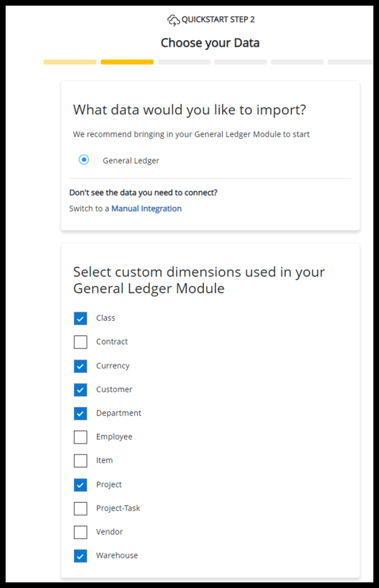Enable the Contract dimension checkbox
This screenshot has width=379, height=588.
(81, 342)
